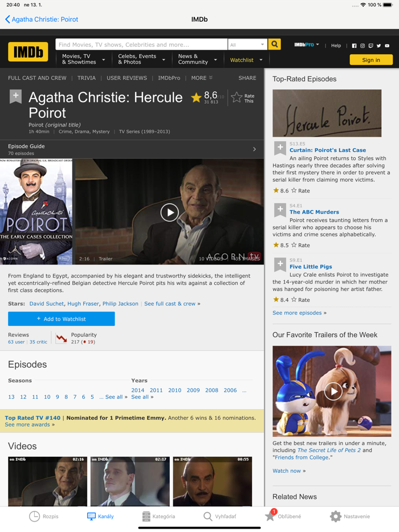Open the TRIVIA section
The height and width of the screenshot is (532, 399).
click(x=87, y=78)
